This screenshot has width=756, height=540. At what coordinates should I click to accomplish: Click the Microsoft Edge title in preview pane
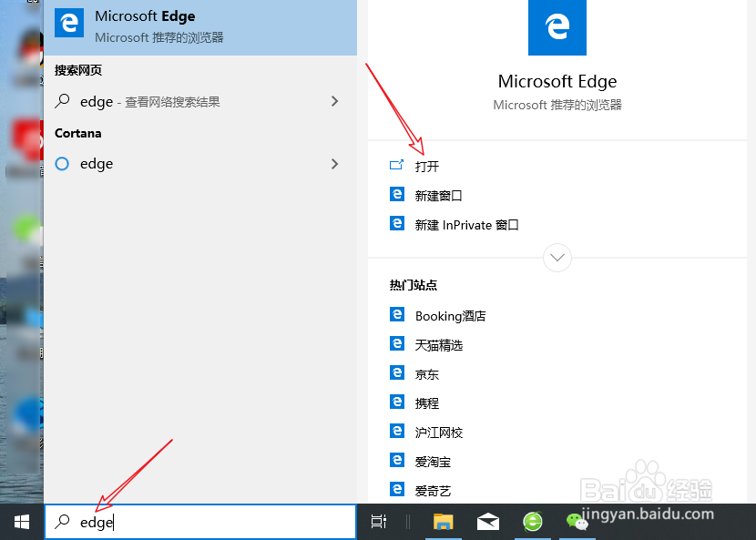coord(557,81)
